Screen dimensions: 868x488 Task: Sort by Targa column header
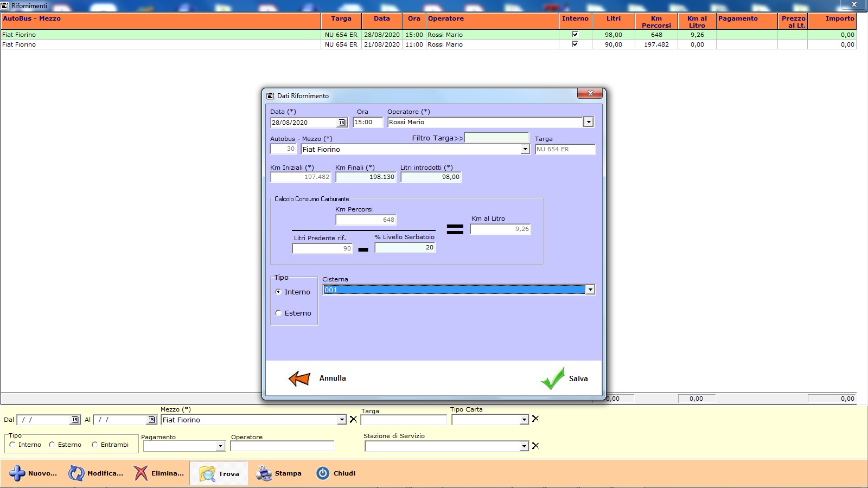(341, 21)
